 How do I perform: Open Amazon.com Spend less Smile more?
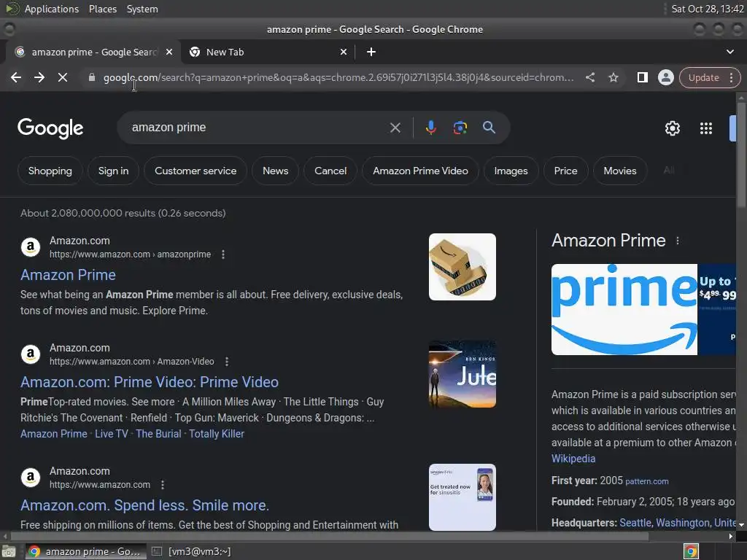[x=145, y=505]
